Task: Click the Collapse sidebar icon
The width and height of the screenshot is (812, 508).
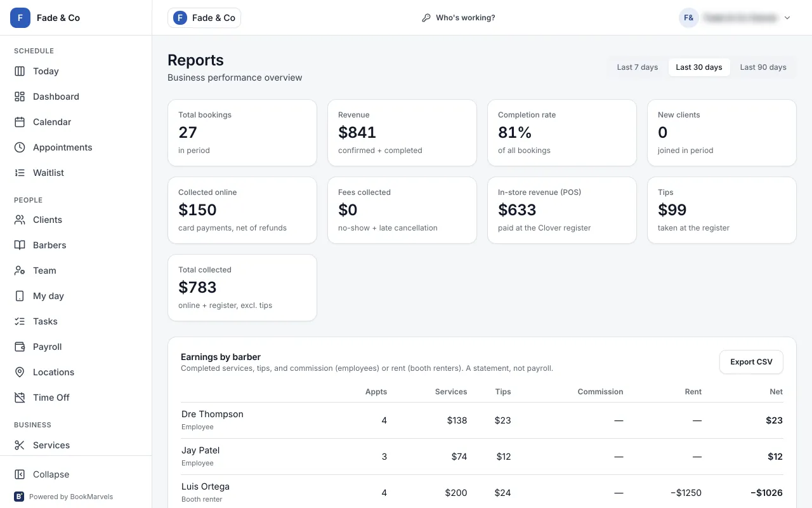Action: pyautogui.click(x=20, y=474)
